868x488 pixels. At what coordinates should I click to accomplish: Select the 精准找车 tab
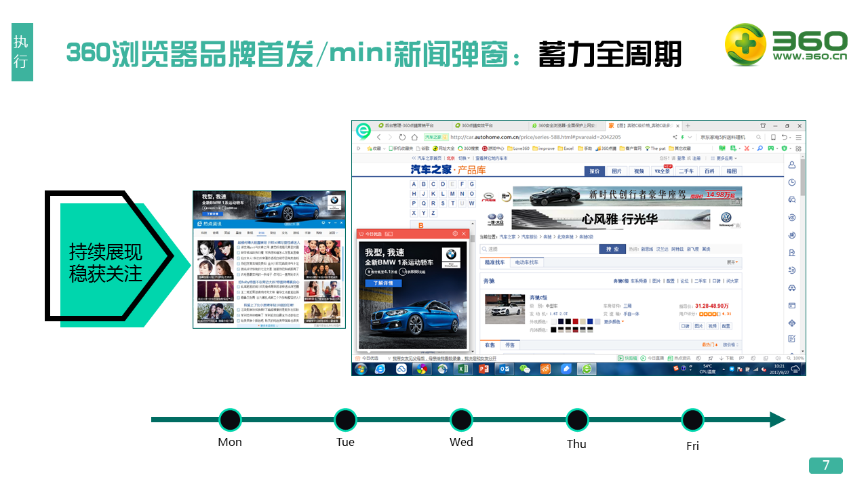[495, 262]
